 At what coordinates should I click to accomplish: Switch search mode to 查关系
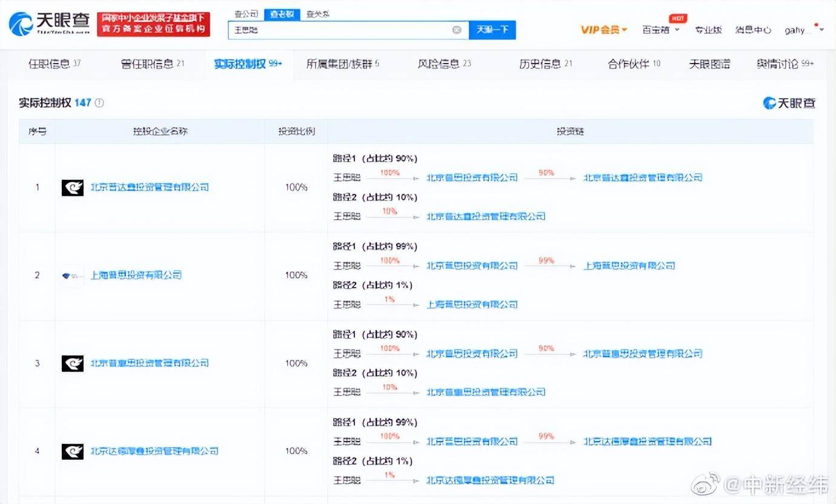click(x=318, y=14)
